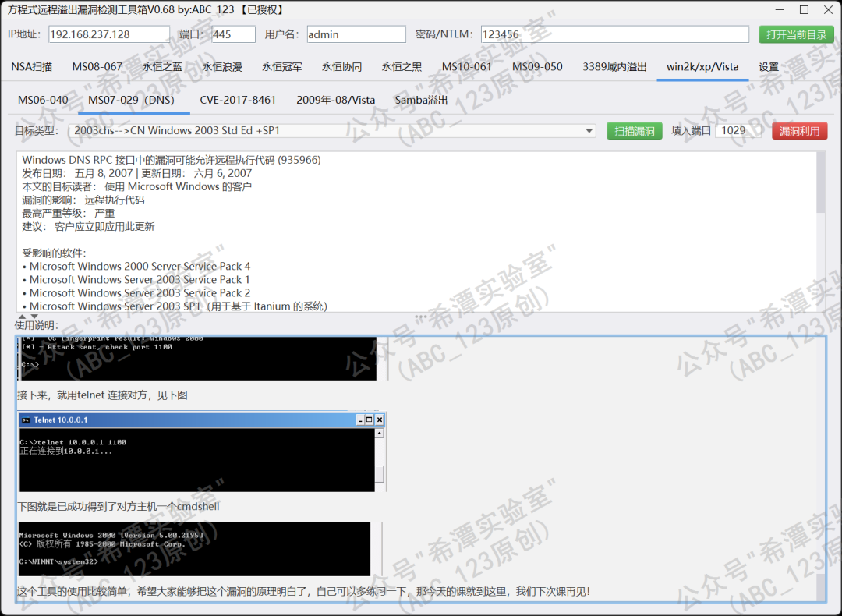Screen dimensions: 842x616
Task: Go to the 永恒协同 tab
Action: 341,67
